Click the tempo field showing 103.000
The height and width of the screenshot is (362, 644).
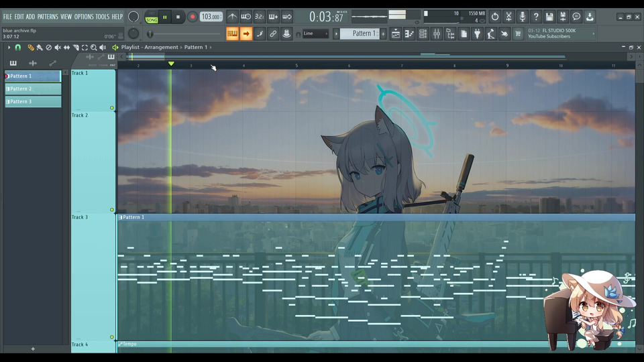211,17
